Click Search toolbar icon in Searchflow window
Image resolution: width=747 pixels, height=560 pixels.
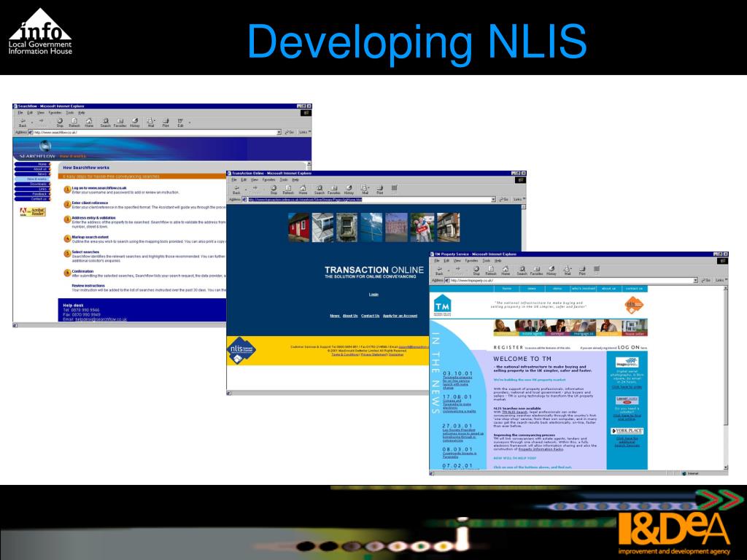pyautogui.click(x=105, y=122)
